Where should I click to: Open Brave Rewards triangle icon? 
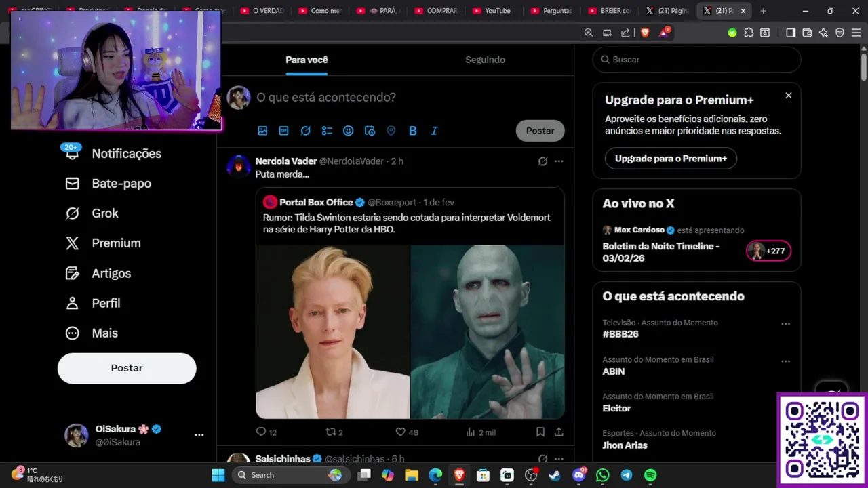664,33
